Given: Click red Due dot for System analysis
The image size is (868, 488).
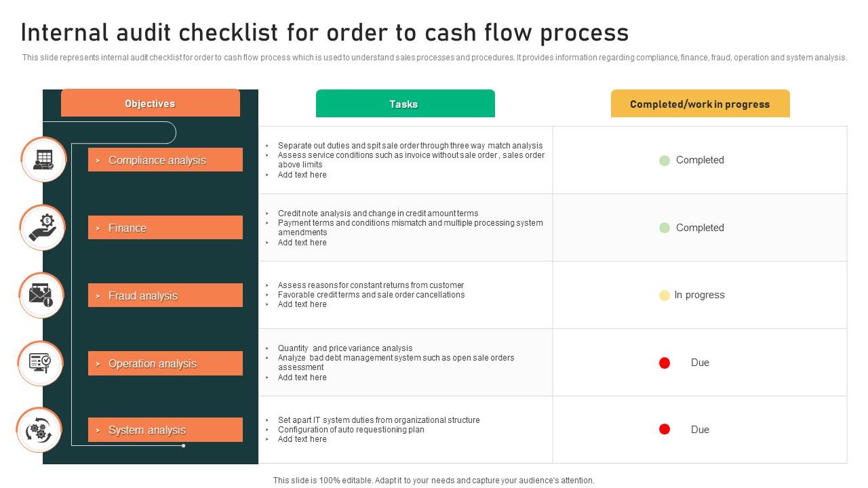Looking at the screenshot, I should [665, 429].
